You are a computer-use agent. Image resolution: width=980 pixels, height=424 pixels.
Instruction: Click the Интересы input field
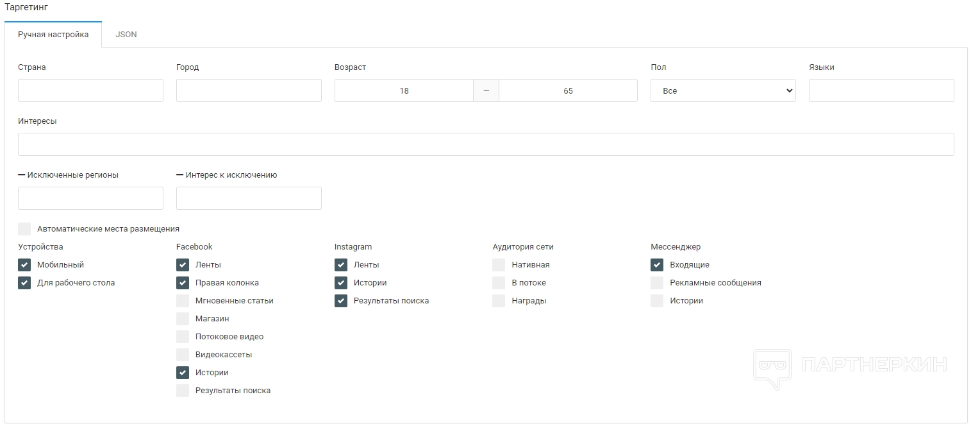tap(486, 144)
